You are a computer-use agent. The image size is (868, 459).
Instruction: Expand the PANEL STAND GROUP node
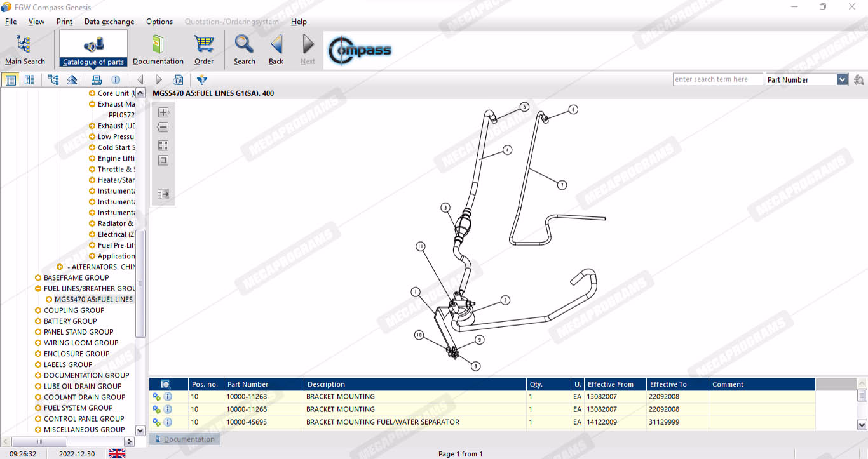[38, 332]
